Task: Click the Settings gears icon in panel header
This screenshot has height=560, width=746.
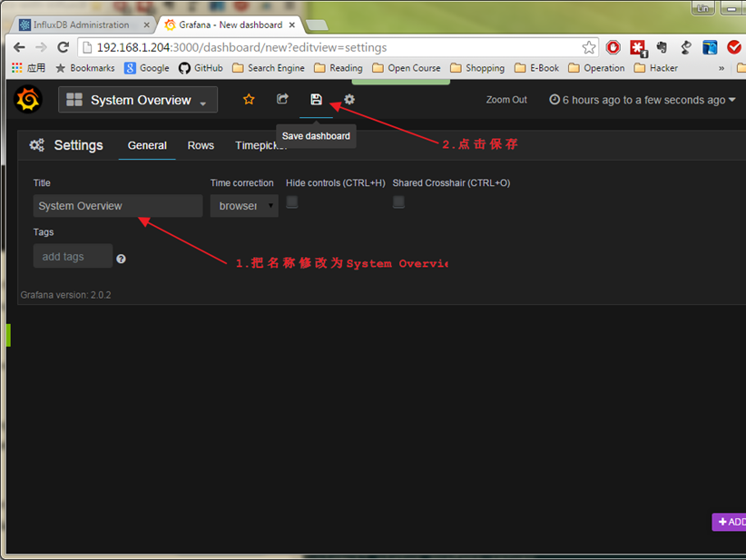Action: coord(36,144)
